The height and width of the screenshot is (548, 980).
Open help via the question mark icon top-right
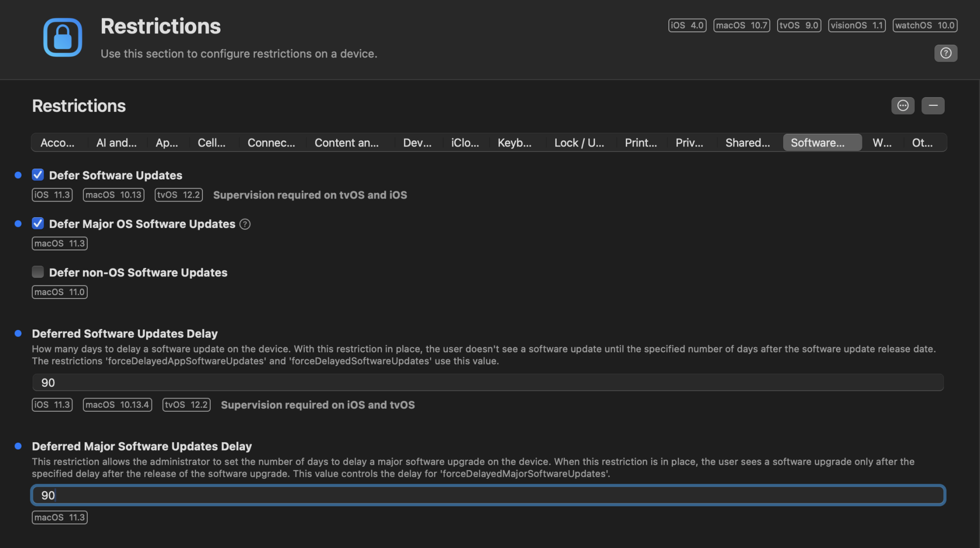coord(946,53)
